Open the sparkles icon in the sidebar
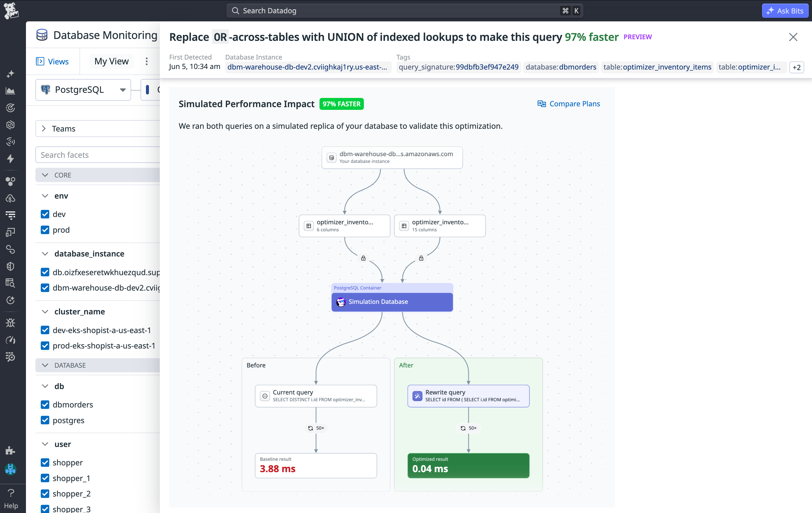 [11, 74]
